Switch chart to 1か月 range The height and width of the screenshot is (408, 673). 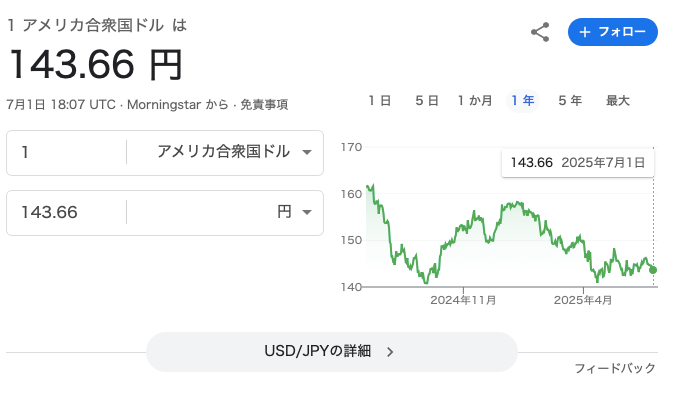coord(475,101)
